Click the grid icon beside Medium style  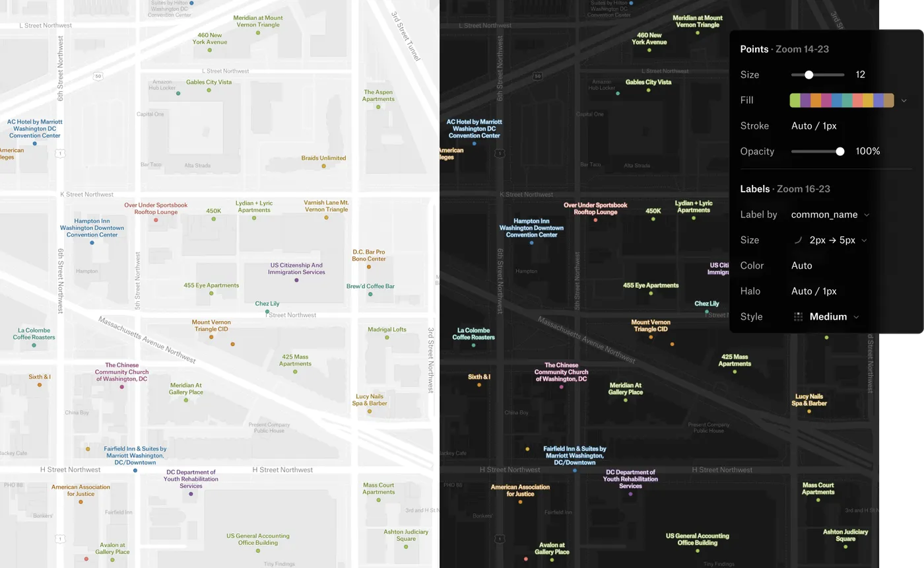(x=798, y=317)
